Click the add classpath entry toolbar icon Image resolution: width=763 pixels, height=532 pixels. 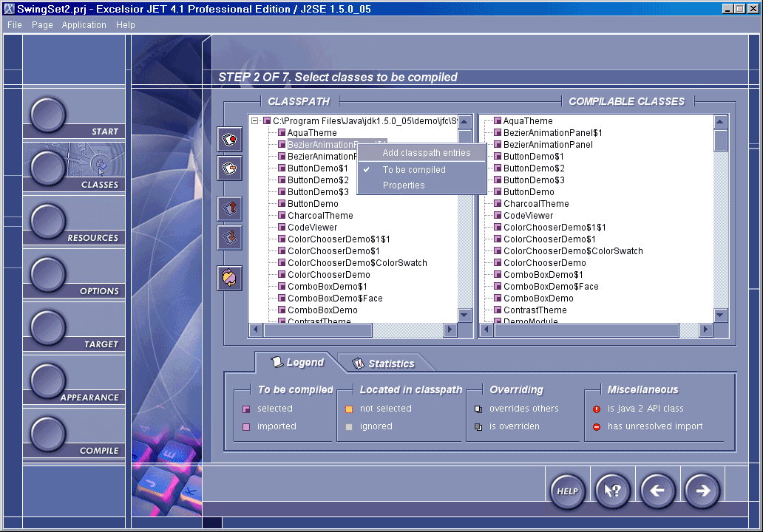230,140
